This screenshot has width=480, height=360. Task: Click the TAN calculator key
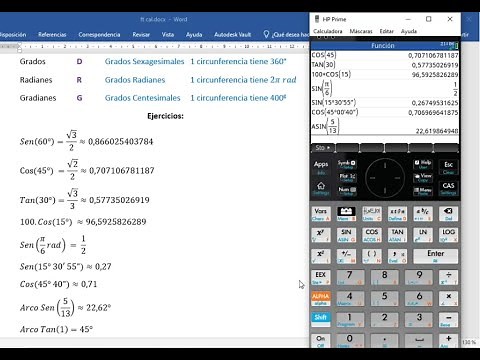[397, 235]
